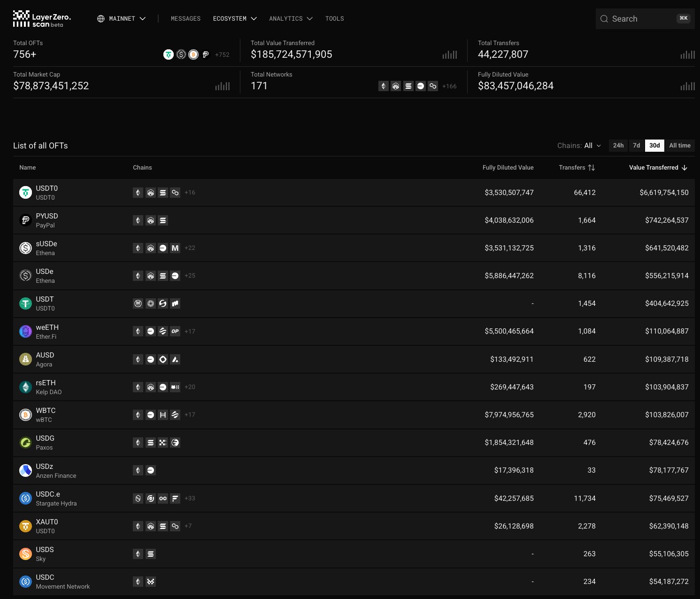
Task: Click the Search input field
Action: click(x=641, y=19)
